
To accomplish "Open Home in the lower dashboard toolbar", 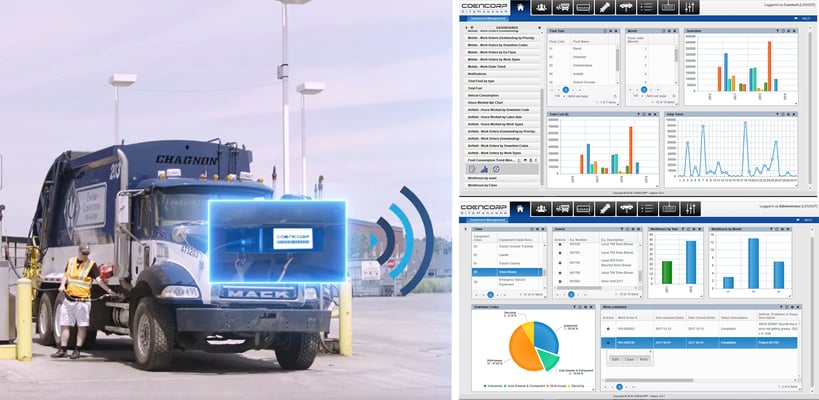I will [x=520, y=209].
